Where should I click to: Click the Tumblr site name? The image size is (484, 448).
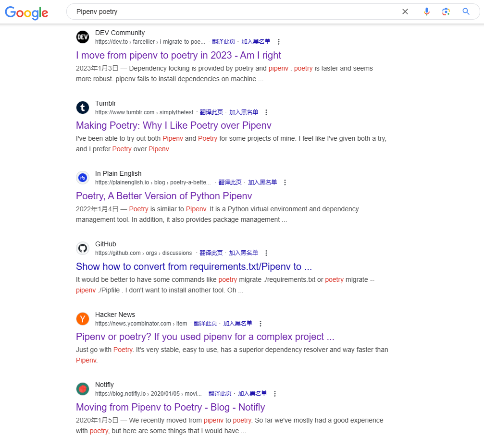tap(106, 103)
